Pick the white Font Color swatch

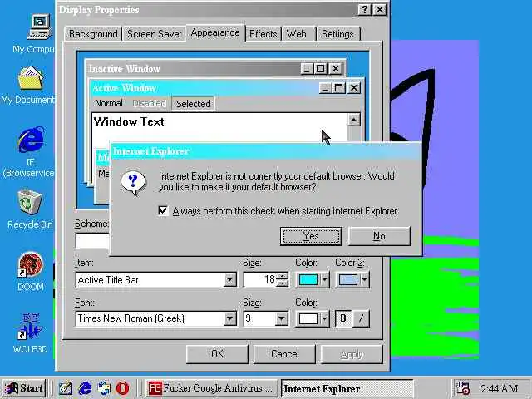(308, 318)
